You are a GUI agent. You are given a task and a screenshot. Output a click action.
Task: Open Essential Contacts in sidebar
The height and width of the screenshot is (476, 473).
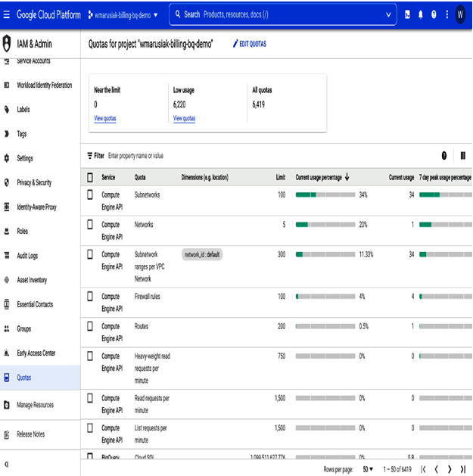click(x=40, y=304)
